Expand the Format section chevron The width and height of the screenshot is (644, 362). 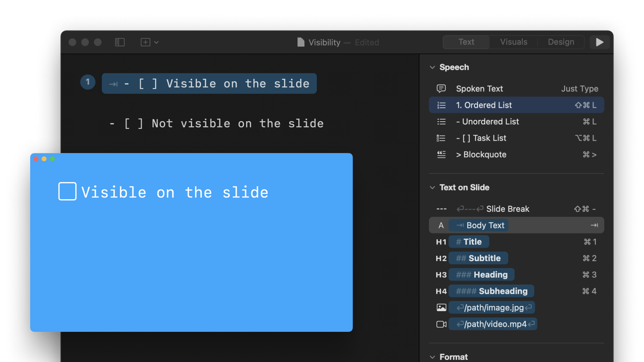432,357
